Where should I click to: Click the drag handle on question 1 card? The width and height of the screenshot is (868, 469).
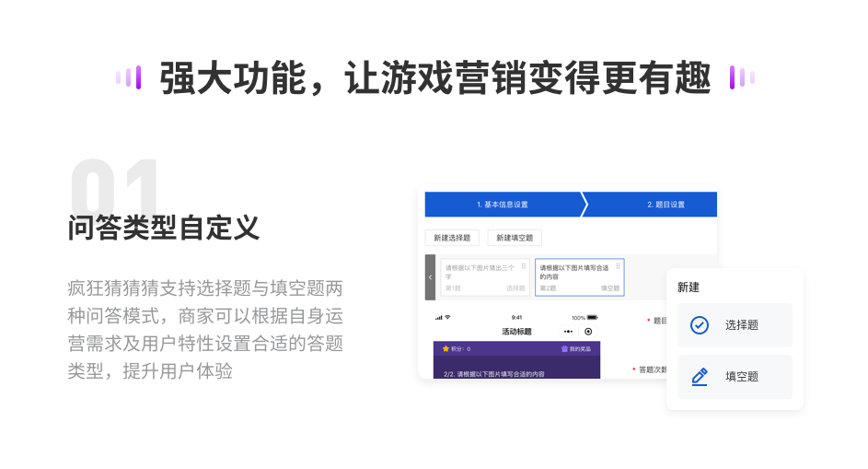click(x=524, y=266)
